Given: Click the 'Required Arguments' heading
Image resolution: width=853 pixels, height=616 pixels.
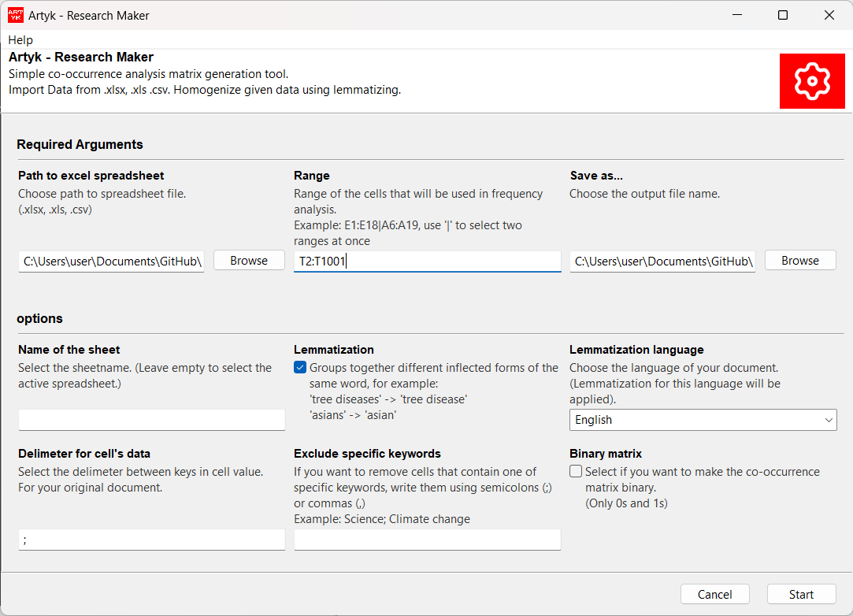Looking at the screenshot, I should click(x=80, y=144).
